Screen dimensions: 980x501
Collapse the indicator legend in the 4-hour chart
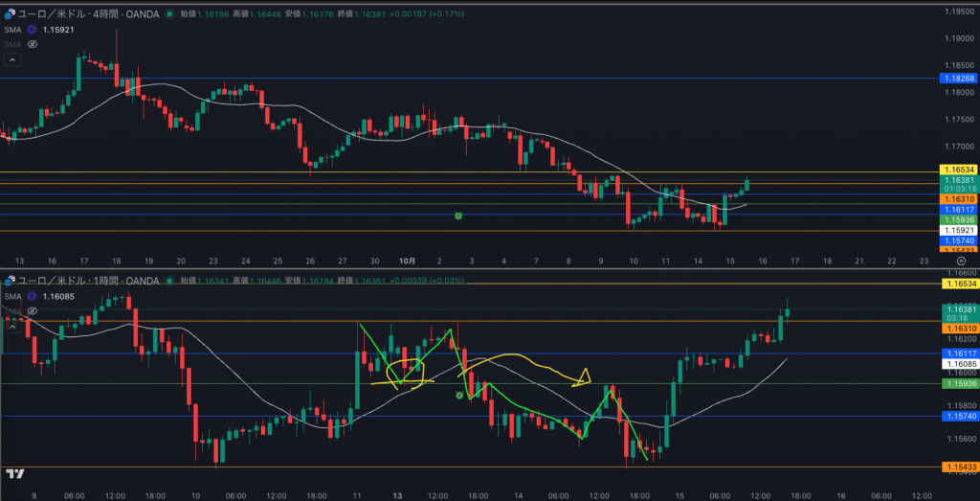12,59
